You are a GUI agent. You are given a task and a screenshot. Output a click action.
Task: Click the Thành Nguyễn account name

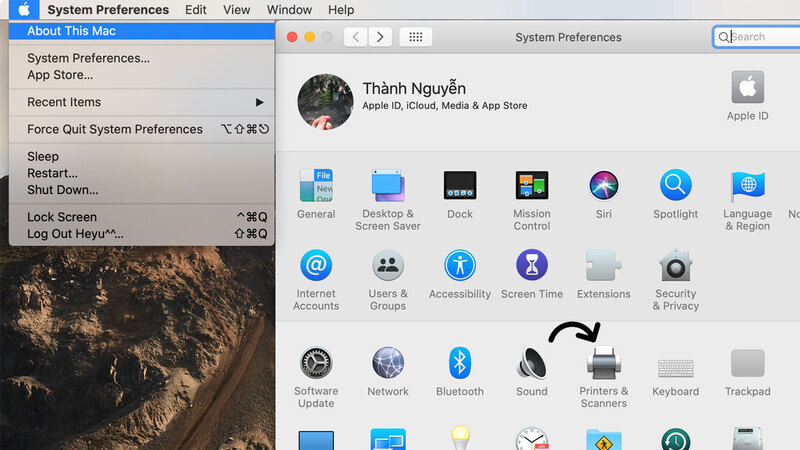414,88
